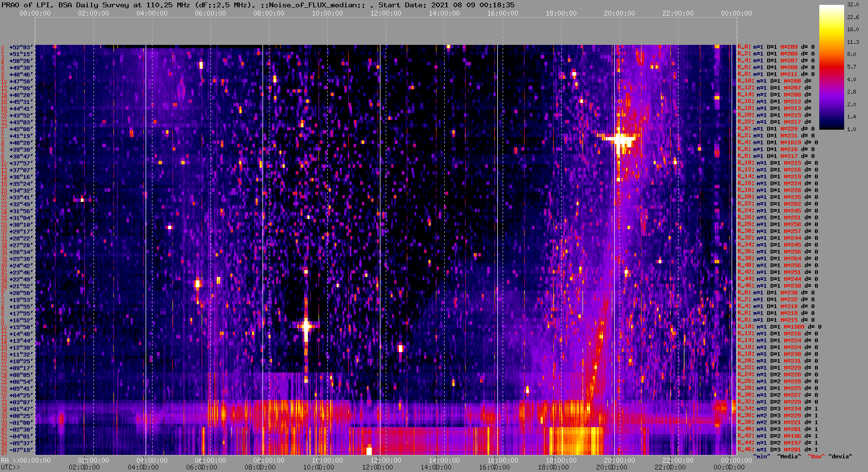
Task: Click the +03°07' declination label
Action: tap(21, 402)
